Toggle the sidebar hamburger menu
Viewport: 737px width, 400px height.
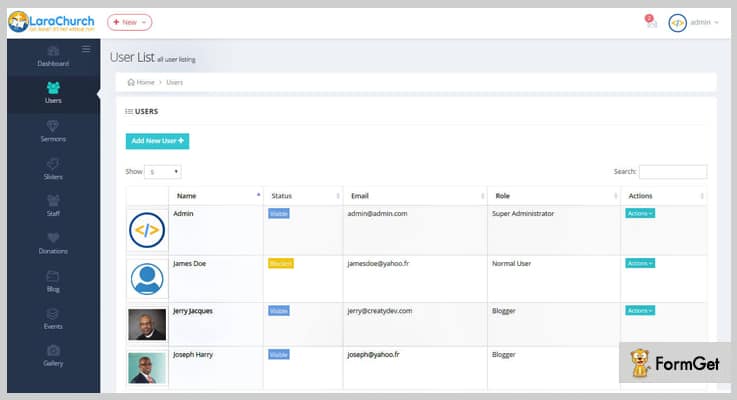coord(86,49)
